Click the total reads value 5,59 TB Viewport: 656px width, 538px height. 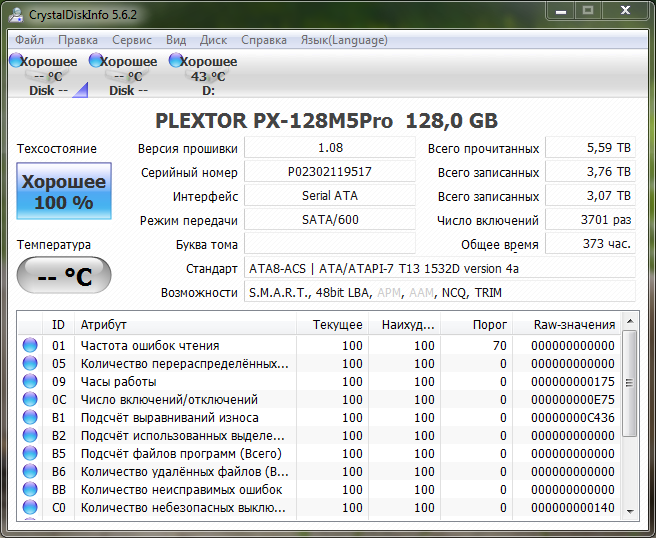(x=590, y=148)
